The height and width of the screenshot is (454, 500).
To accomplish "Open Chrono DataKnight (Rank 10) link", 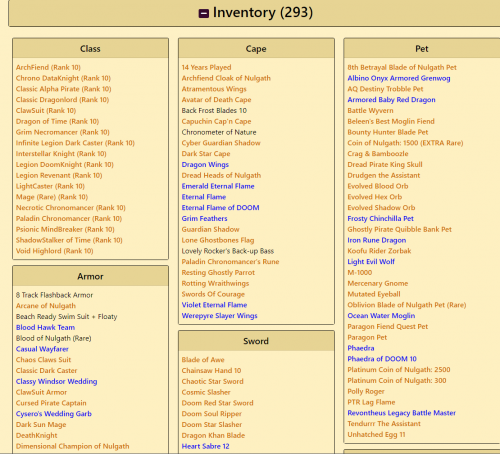I will coord(63,78).
